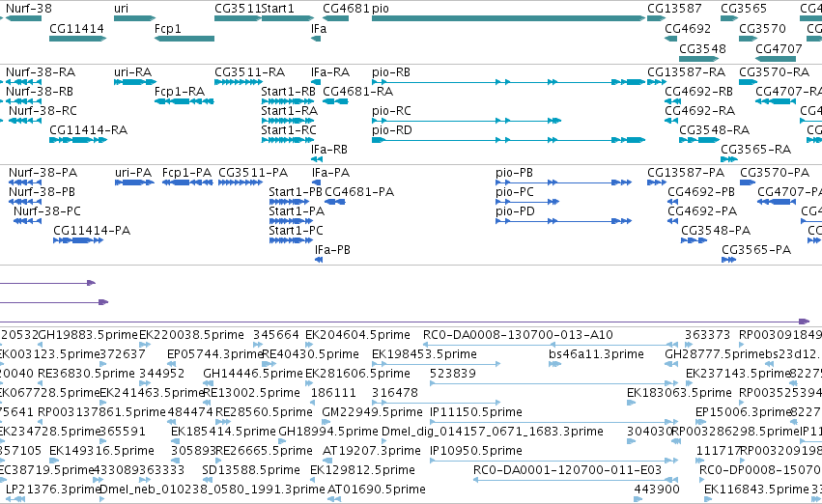The width and height of the screenshot is (822, 504).
Task: Select the IP11150.5prime EST label
Action: pyautogui.click(x=475, y=412)
